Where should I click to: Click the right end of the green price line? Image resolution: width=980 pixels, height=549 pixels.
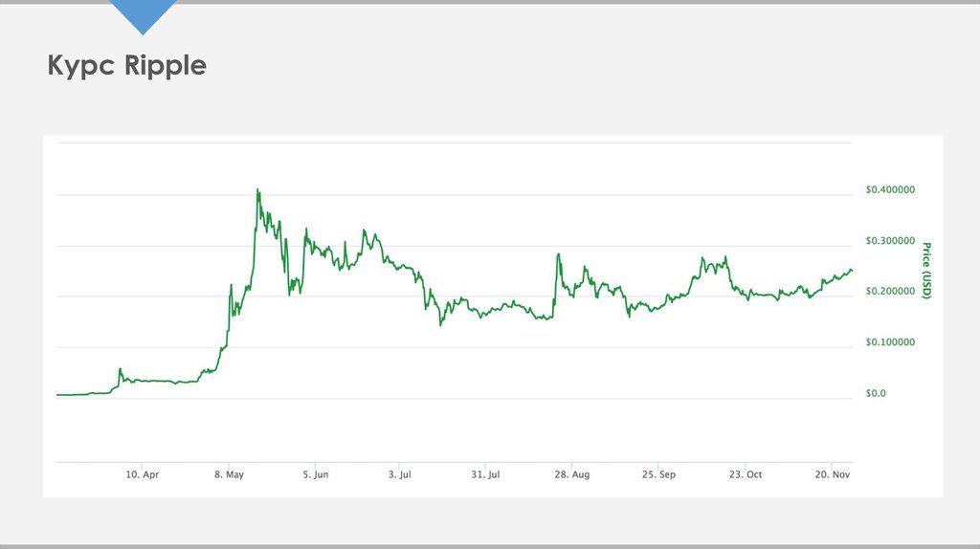851,271
